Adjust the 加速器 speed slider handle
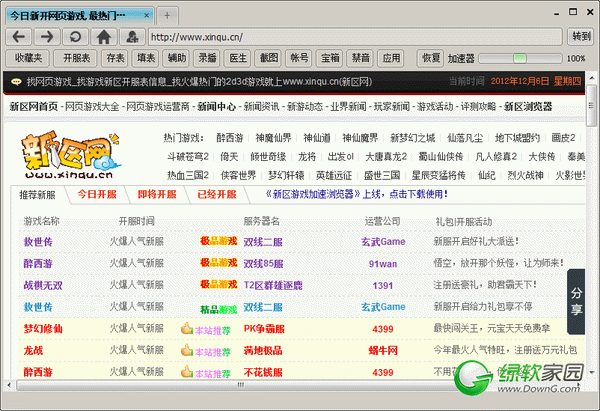Image resolution: width=600 pixels, height=411 pixels. coord(519,59)
